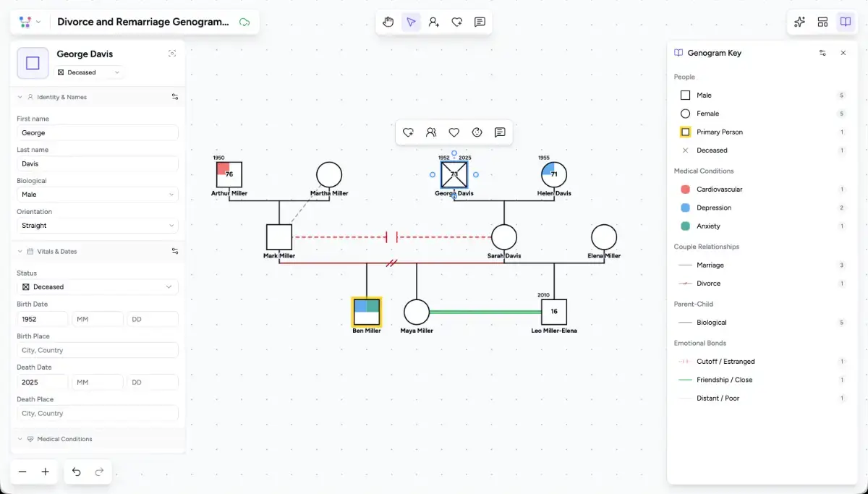This screenshot has width=868, height=494.
Task: Zoom in using the plus button
Action: (44, 472)
